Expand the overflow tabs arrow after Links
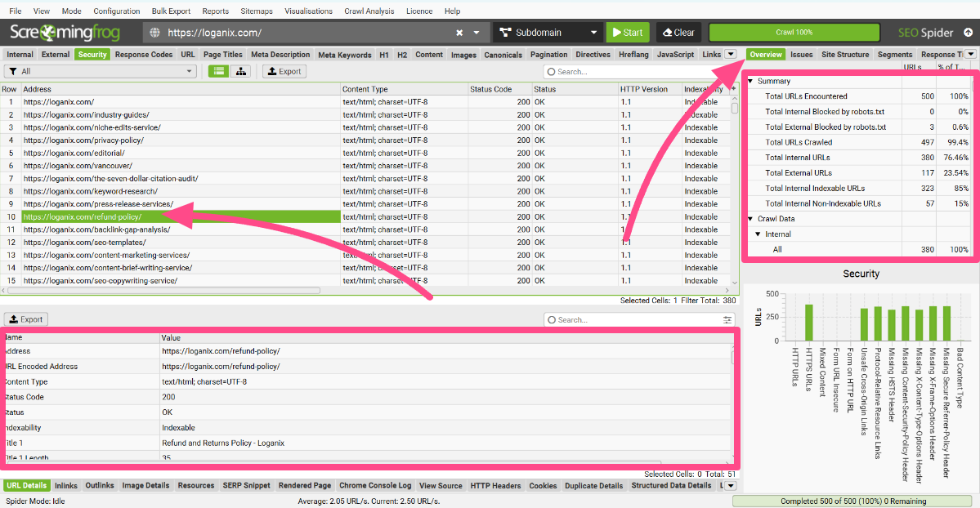This screenshot has height=508, width=980. pos(731,55)
